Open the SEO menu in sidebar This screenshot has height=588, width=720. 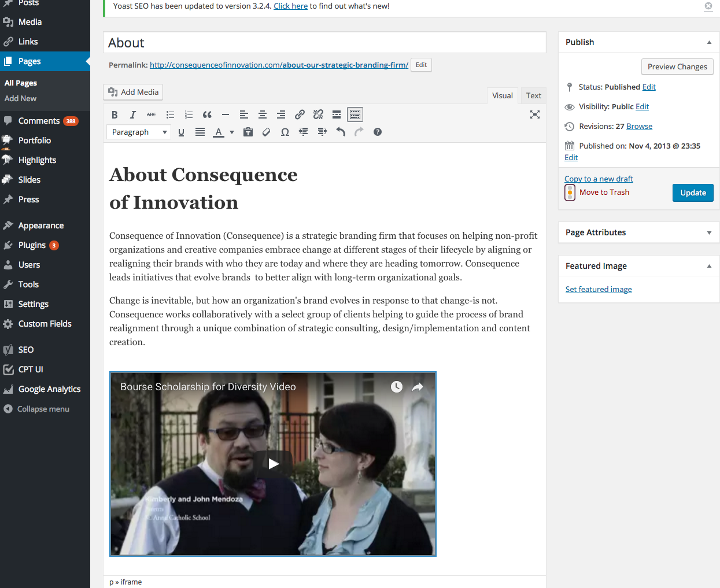[45, 350]
